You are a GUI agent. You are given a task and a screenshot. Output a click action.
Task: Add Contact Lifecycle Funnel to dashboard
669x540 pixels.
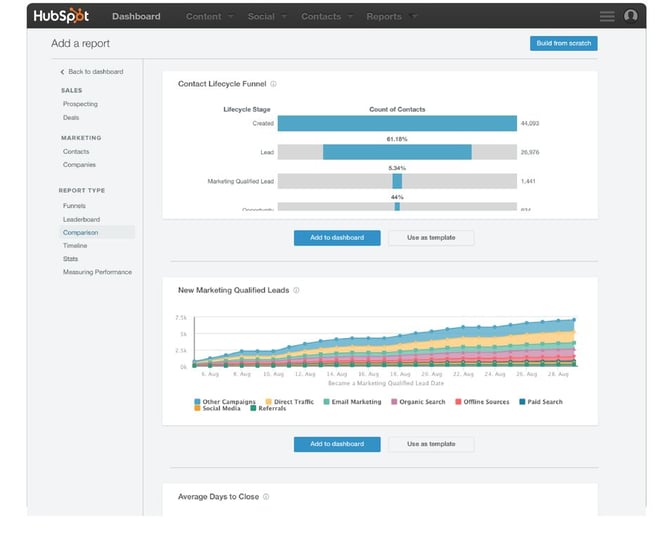(336, 238)
